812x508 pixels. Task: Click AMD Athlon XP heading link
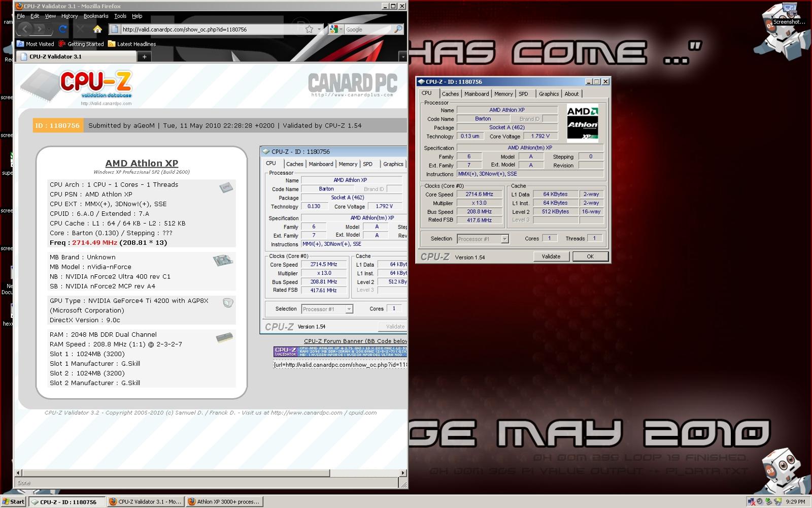point(142,163)
